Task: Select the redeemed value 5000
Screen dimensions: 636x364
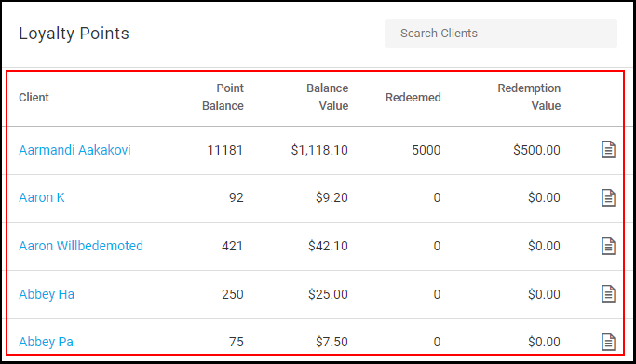Action: point(426,150)
